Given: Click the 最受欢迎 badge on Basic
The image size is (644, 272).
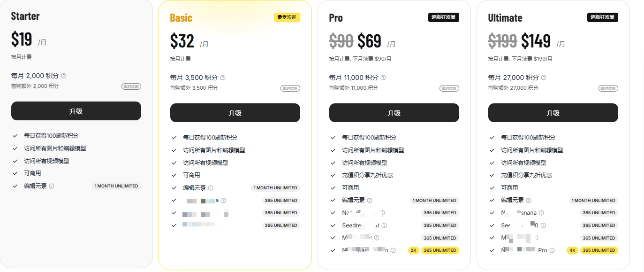Looking at the screenshot, I should (x=287, y=17).
